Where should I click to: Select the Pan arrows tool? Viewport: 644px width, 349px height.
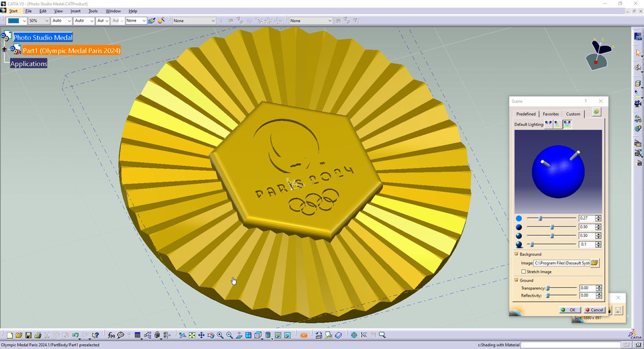201,336
